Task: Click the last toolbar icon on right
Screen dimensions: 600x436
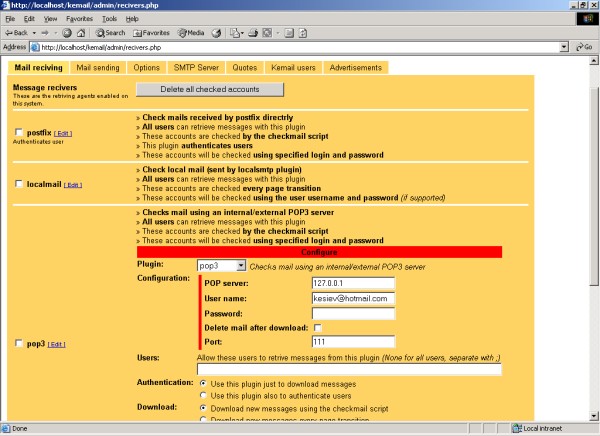Action: tap(303, 33)
